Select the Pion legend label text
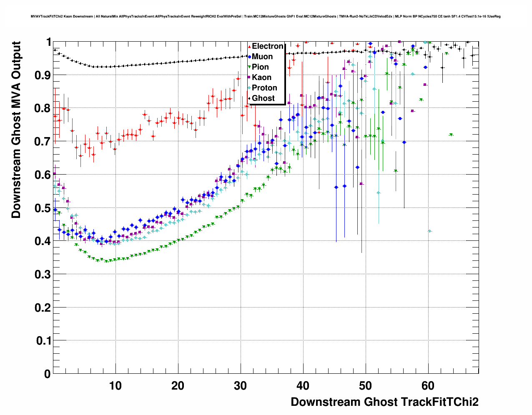 [x=260, y=67]
